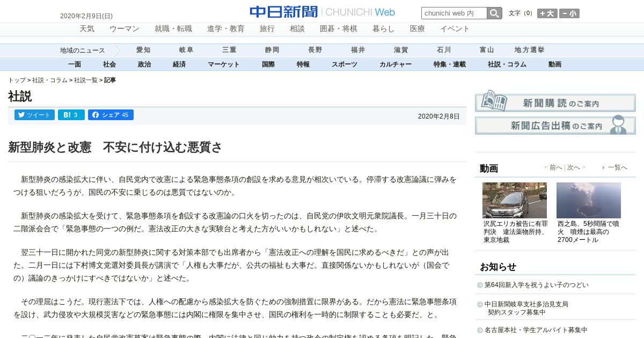Screen dimensions: 644x338
Task: Open the 相談 menu item
Action: [x=297, y=29]
